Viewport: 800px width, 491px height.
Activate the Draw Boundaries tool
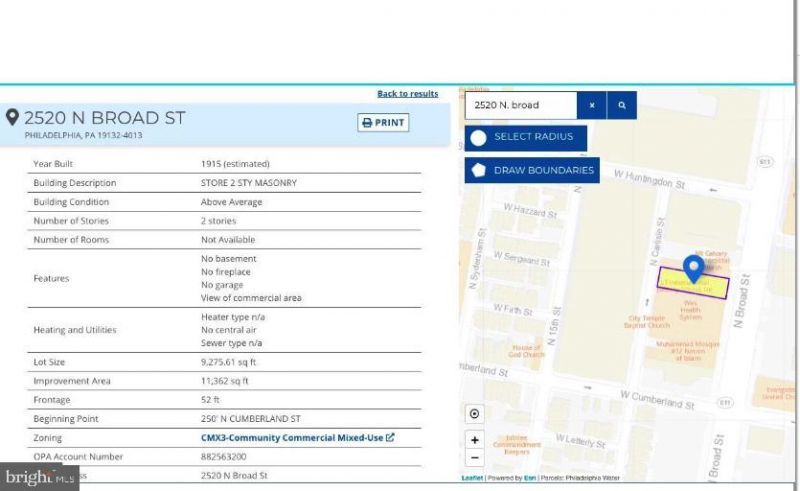tap(532, 170)
